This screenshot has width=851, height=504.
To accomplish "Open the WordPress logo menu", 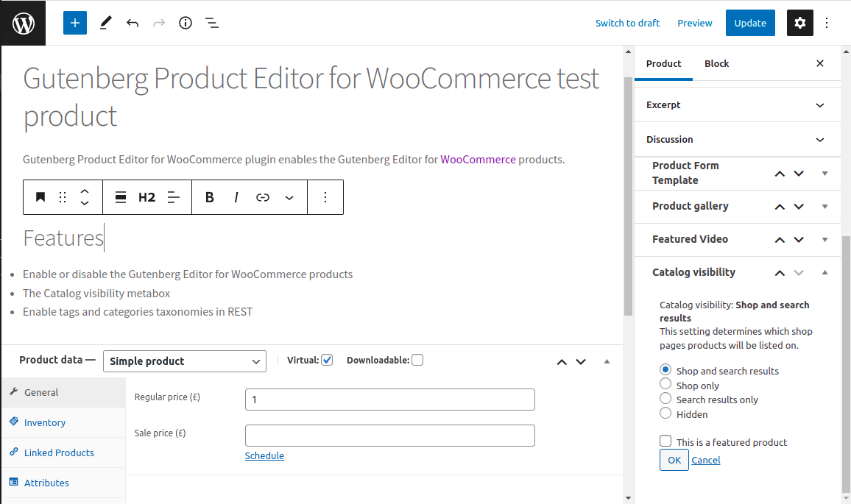I will click(23, 23).
